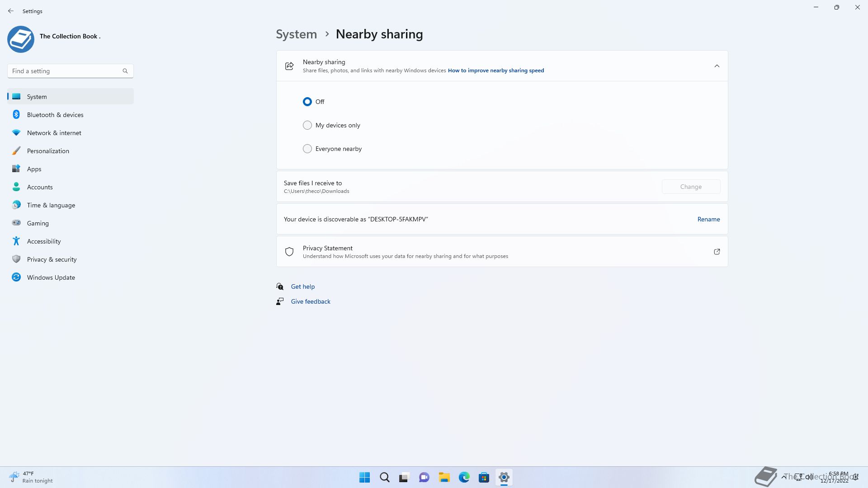Click the Nearby sharing share icon

click(289, 66)
